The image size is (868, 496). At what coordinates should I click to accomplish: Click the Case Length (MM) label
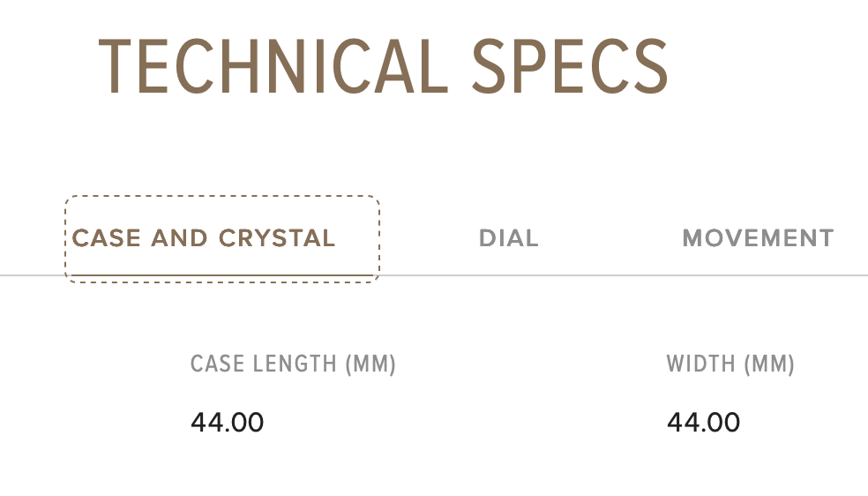(293, 364)
